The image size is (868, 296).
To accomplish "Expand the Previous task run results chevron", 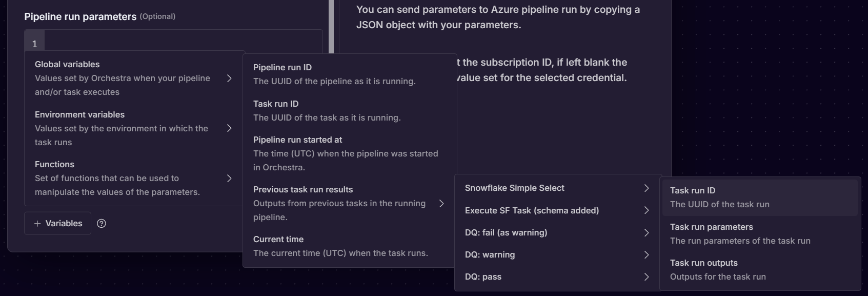I will point(442,203).
